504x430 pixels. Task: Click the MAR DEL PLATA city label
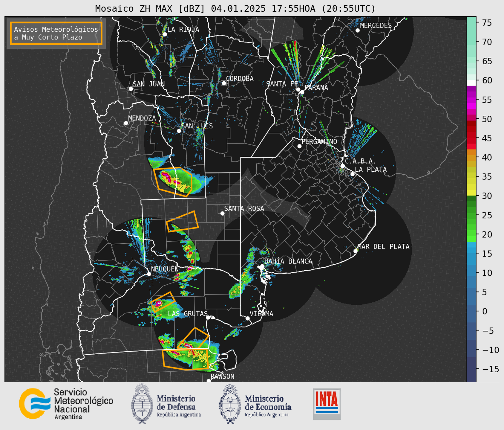coord(383,247)
